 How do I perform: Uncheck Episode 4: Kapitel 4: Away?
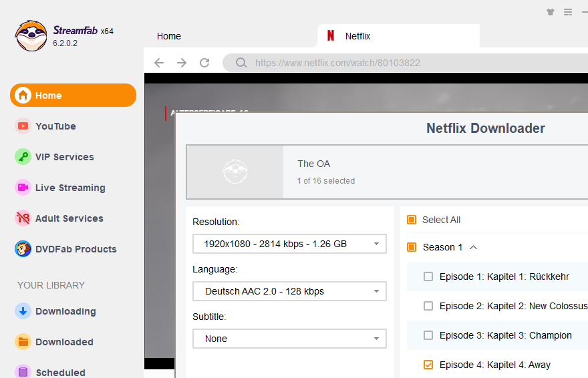coord(428,365)
